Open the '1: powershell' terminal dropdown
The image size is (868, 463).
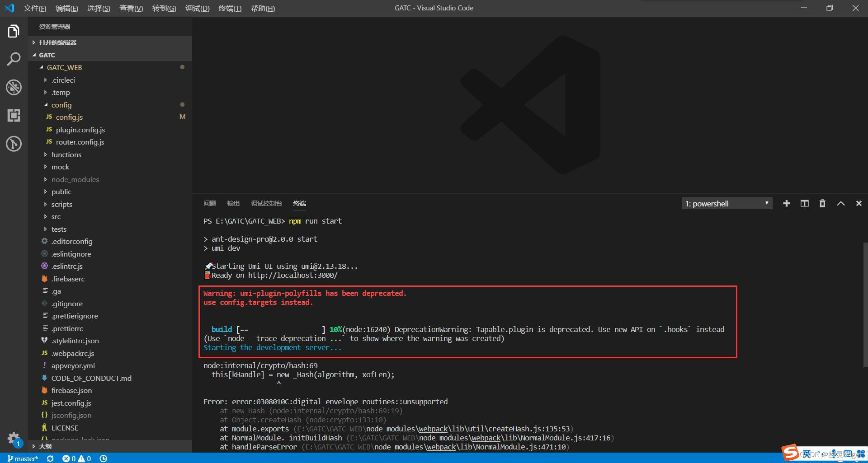tap(726, 203)
